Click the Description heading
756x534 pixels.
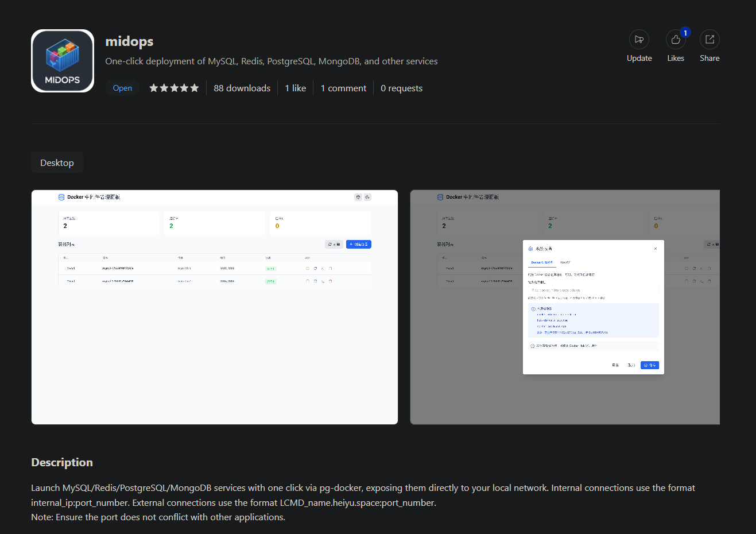pyautogui.click(x=62, y=462)
